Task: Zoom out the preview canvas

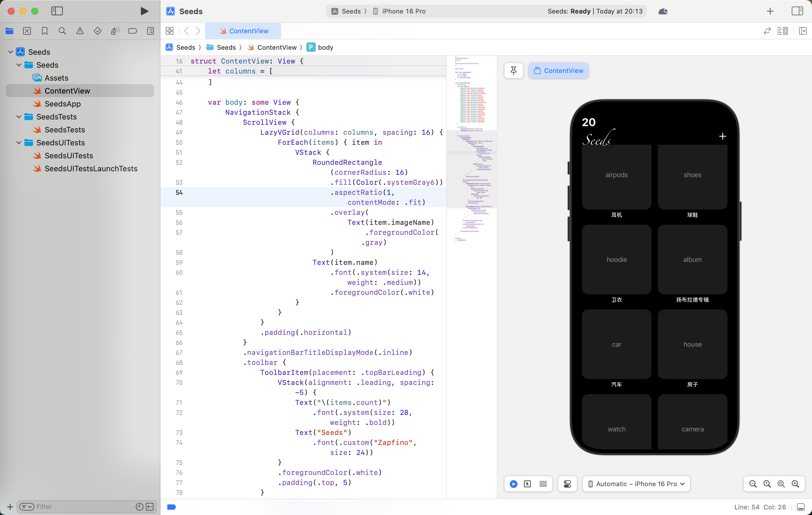Action: coord(753,484)
